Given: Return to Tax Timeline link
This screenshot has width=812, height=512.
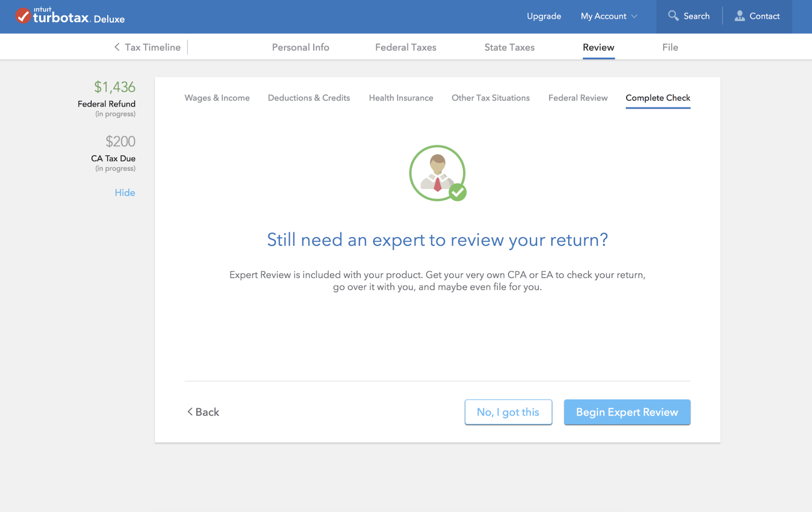Looking at the screenshot, I should (153, 47).
